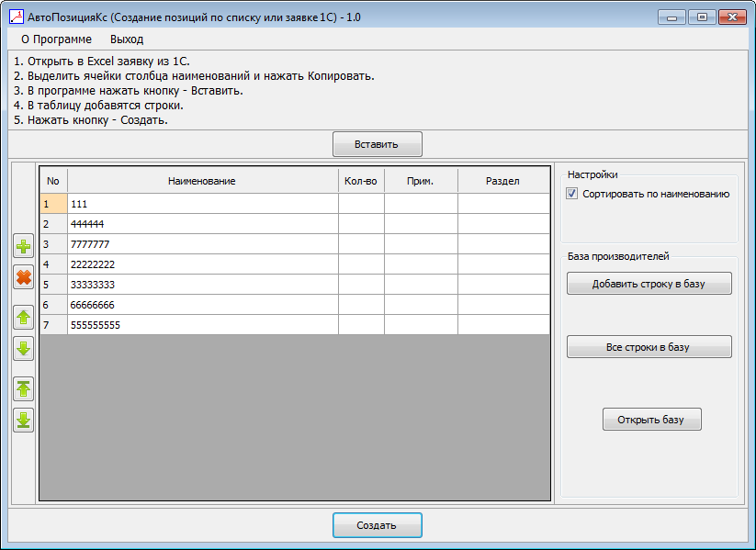This screenshot has width=756, height=550.
Task: Click 'Добавить строку в базу' button
Action: pos(649,284)
